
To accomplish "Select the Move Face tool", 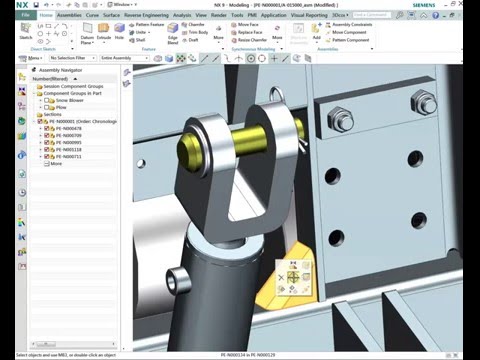I will coord(245,25).
